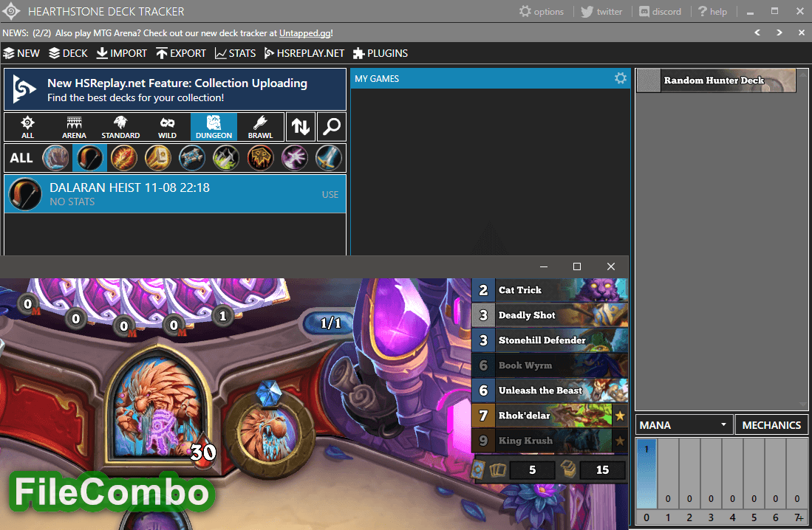Filter decks by Druid class icon
Screen dimensions: 812x530
(55, 158)
